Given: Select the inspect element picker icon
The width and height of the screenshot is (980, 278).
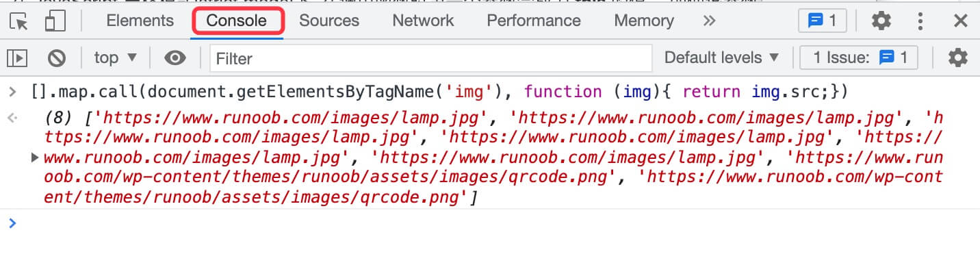Looking at the screenshot, I should (19, 21).
